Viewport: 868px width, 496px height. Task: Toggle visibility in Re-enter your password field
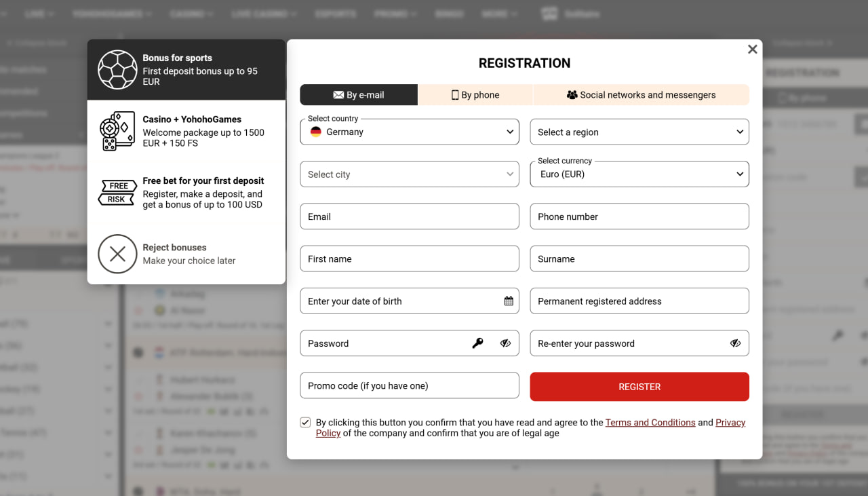(735, 343)
